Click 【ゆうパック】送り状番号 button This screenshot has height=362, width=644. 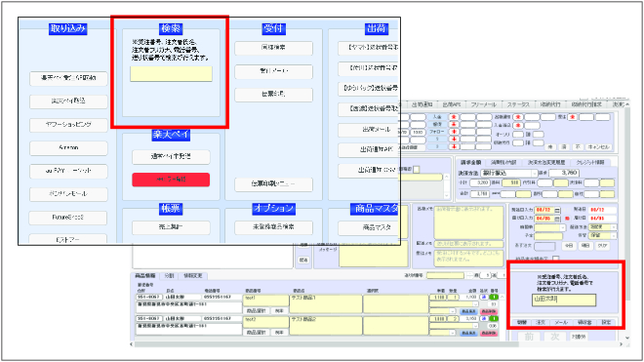pyautogui.click(x=369, y=89)
